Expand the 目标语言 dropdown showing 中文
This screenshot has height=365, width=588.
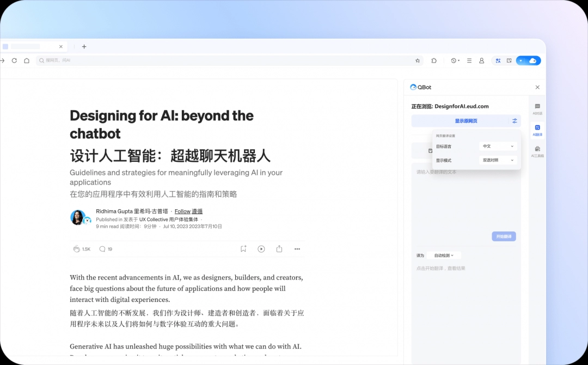(x=498, y=146)
